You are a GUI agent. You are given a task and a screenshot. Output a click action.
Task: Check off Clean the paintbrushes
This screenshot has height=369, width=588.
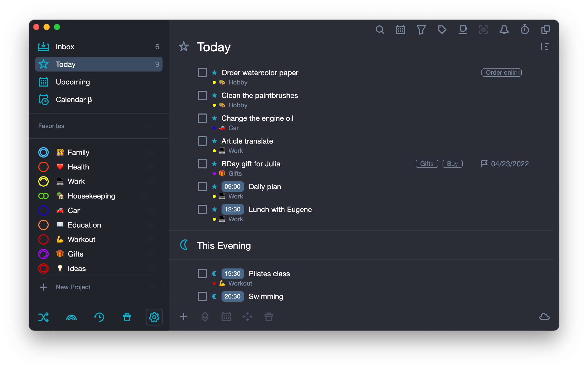(202, 95)
